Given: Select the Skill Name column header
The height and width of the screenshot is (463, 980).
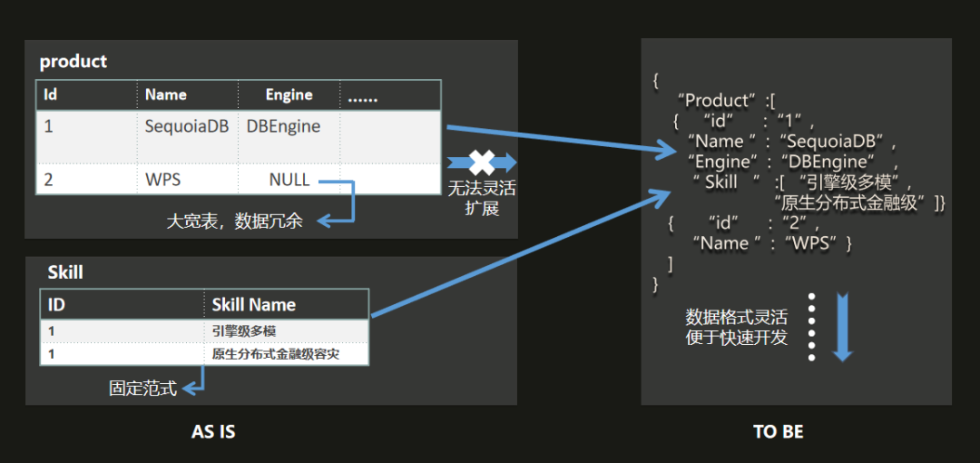Looking at the screenshot, I should [286, 305].
